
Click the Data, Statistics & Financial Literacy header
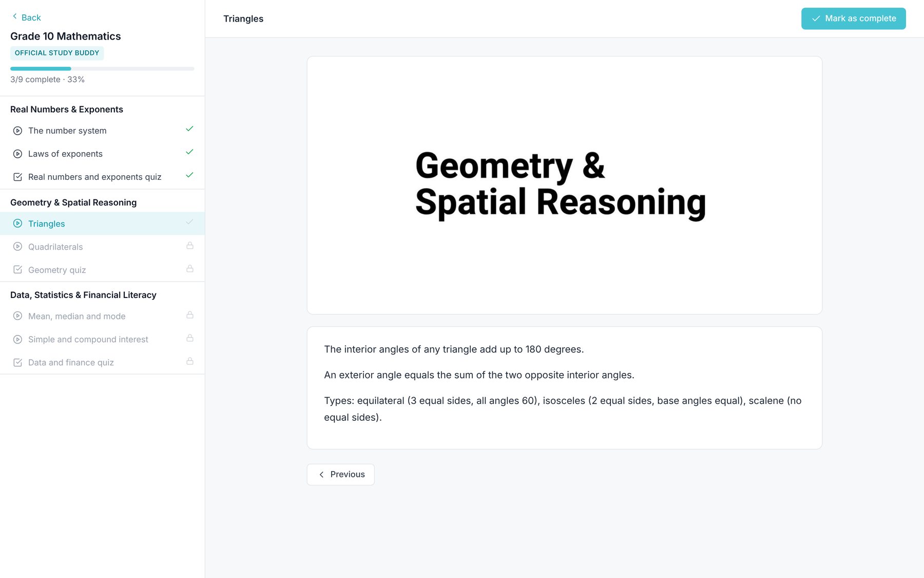coord(83,295)
